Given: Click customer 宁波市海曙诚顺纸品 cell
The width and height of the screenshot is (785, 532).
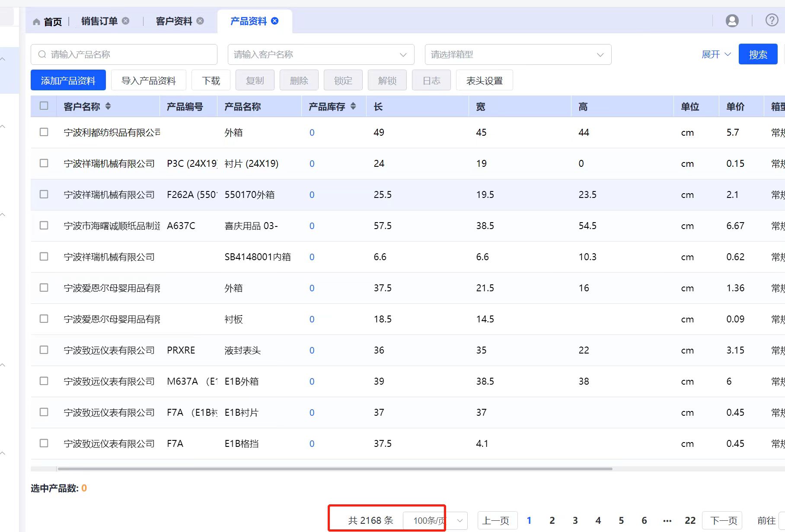Looking at the screenshot, I should tap(112, 226).
